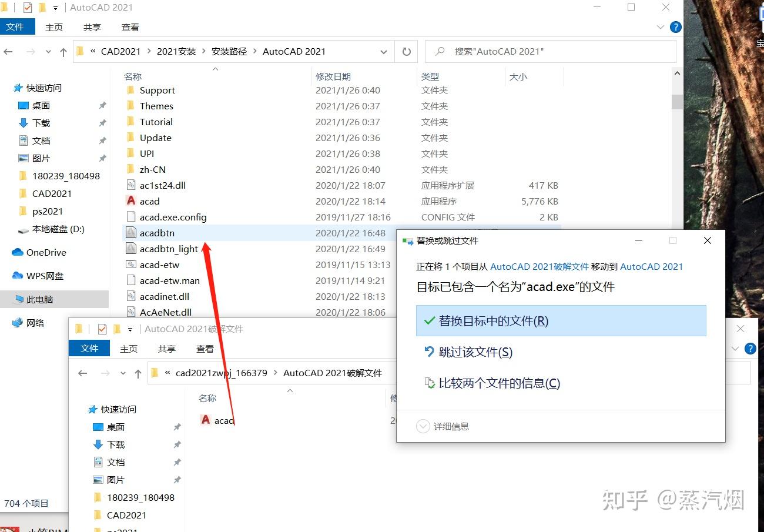Unpin 下载 from quick access
Screen dimensions: 764x532
[102, 123]
